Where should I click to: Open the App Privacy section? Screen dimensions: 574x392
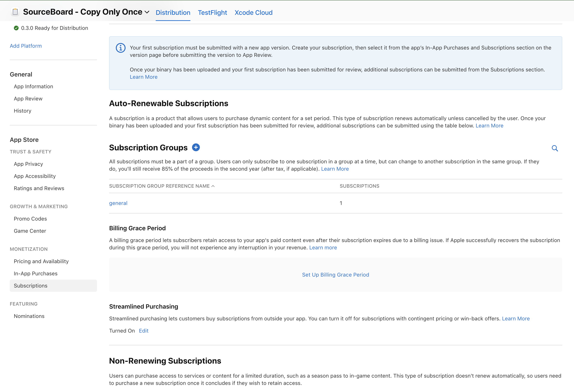(28, 164)
